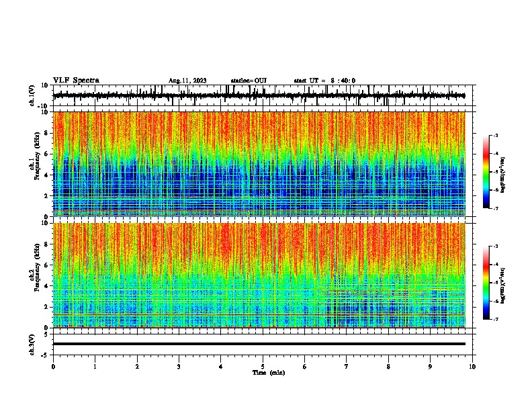Click the ch.2 colorbar log PSD label
532x411 pixels.
(x=503, y=285)
